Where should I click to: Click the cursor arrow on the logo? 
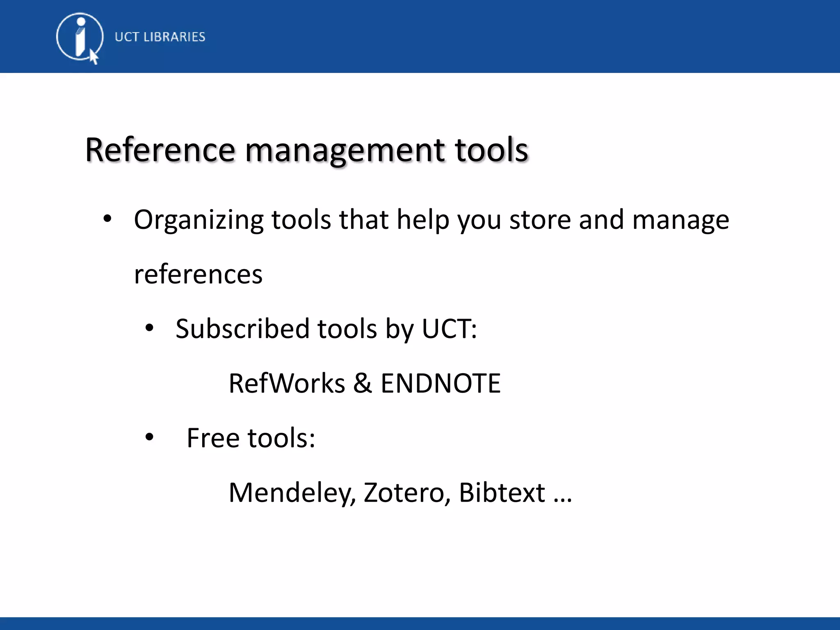pyautogui.click(x=94, y=57)
